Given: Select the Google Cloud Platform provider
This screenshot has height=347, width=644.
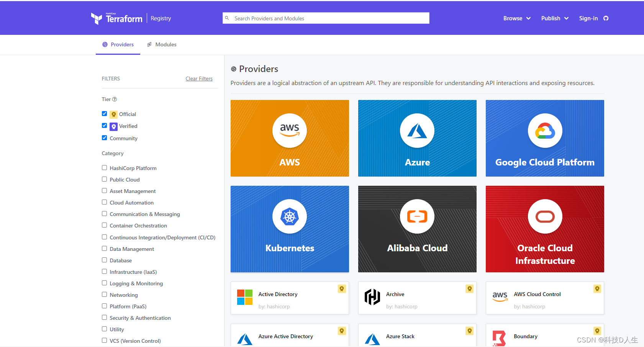Looking at the screenshot, I should 544,138.
